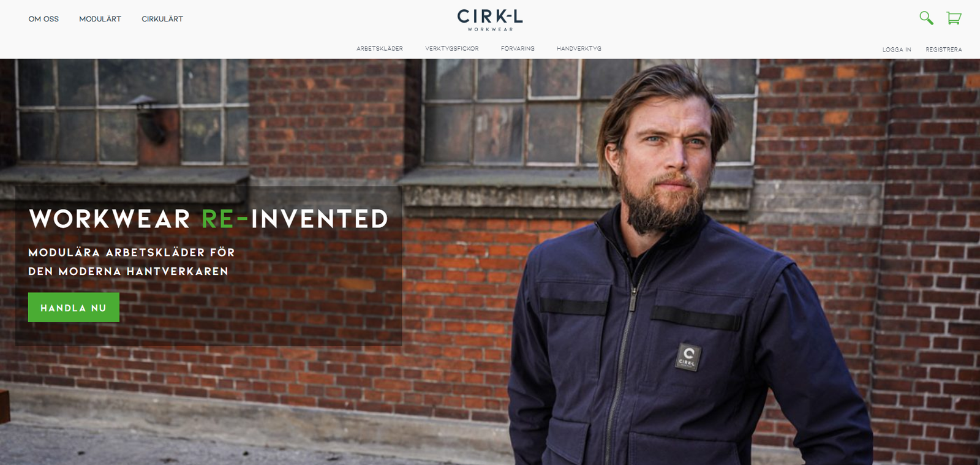The width and height of the screenshot is (980, 465).
Task: Click the CIRK-L Workwear logo
Action: coord(490,20)
